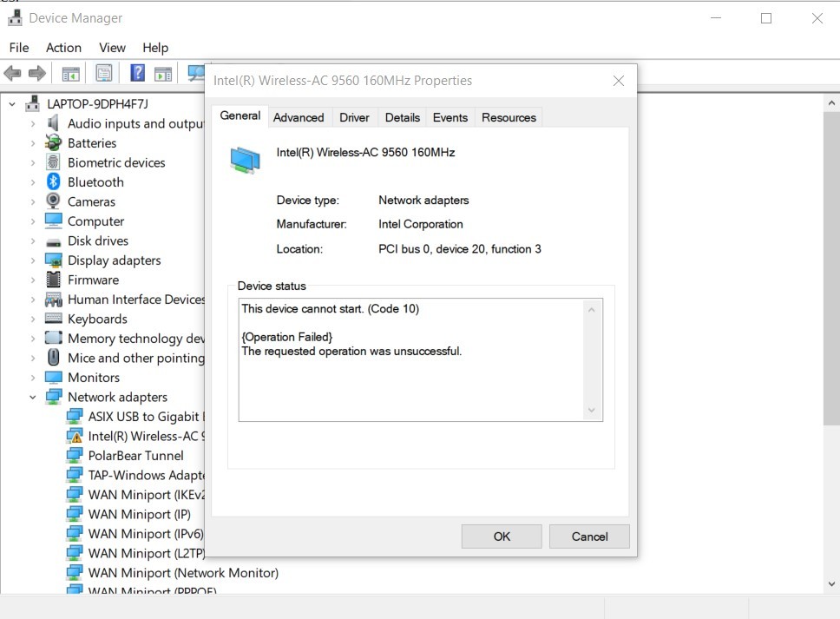Image resolution: width=840 pixels, height=619 pixels.
Task: Collapse the LAPTOP-9DPH4F7J root node
Action: tap(12, 104)
